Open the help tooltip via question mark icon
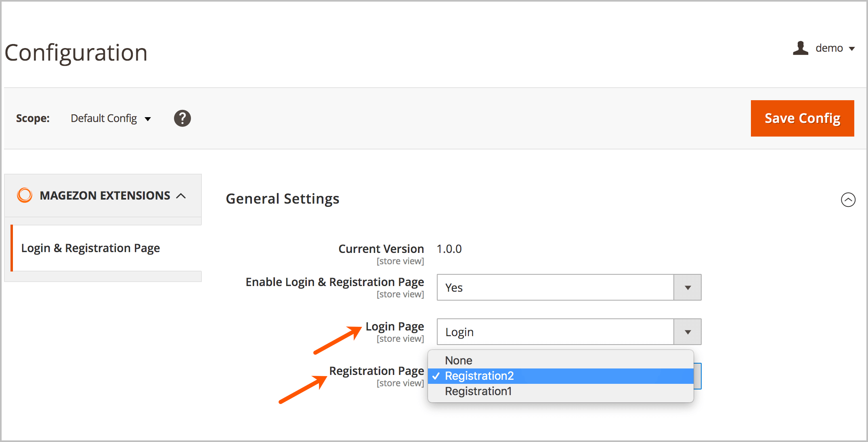 [x=182, y=118]
